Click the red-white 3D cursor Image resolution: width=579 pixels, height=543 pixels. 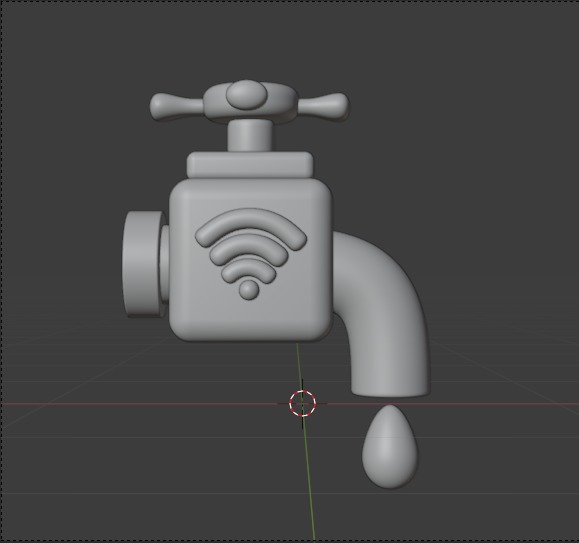(302, 403)
